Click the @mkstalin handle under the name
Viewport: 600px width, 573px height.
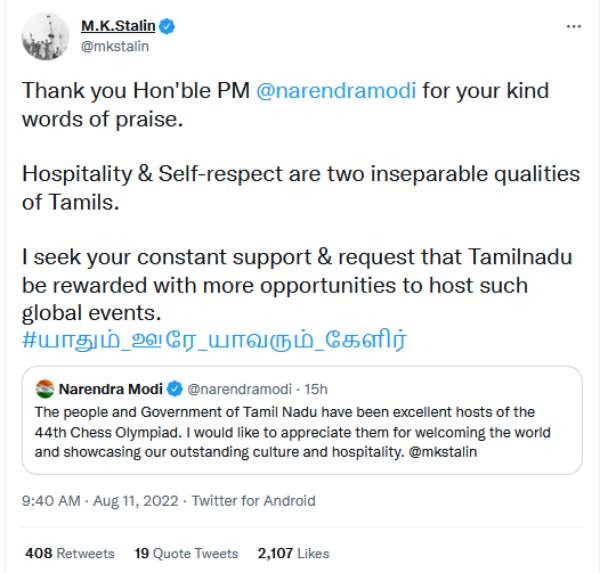[x=108, y=46]
